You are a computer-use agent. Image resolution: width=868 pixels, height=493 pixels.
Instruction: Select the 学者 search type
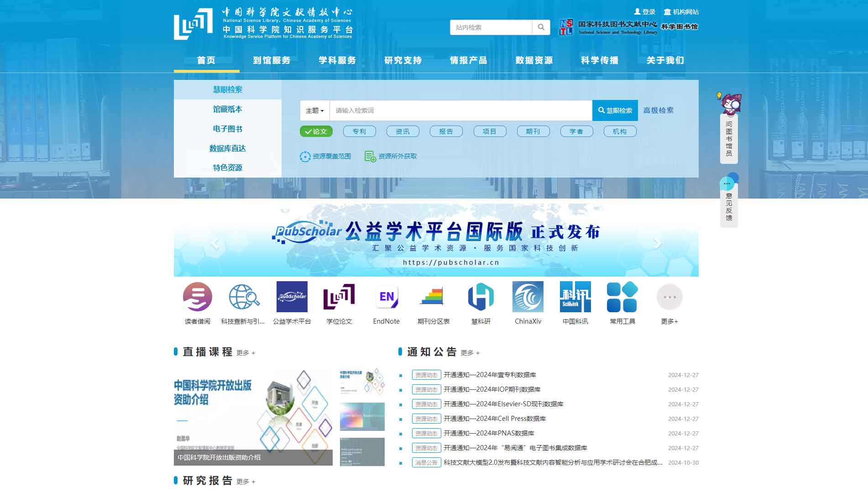[576, 131]
